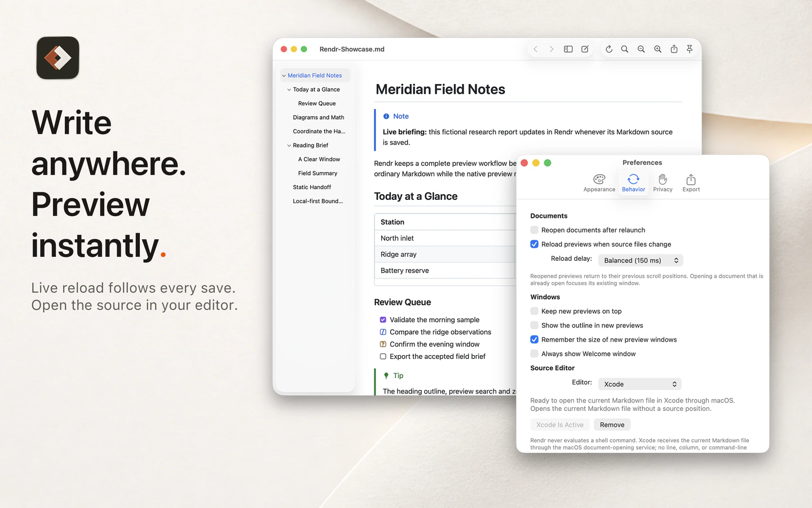Open the Appearance preferences tab
This screenshot has height=508, width=812.
coord(599,183)
